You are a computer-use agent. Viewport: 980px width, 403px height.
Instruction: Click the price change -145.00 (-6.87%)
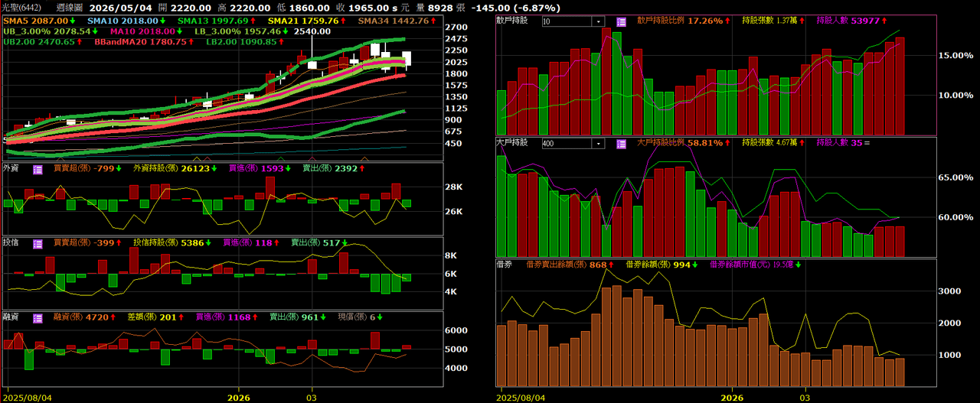(x=516, y=8)
